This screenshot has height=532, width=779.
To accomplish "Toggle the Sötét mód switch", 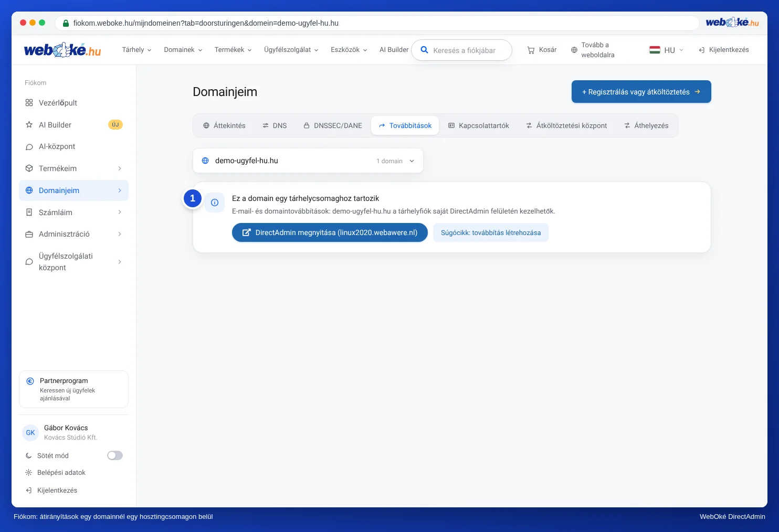I will click(x=115, y=455).
